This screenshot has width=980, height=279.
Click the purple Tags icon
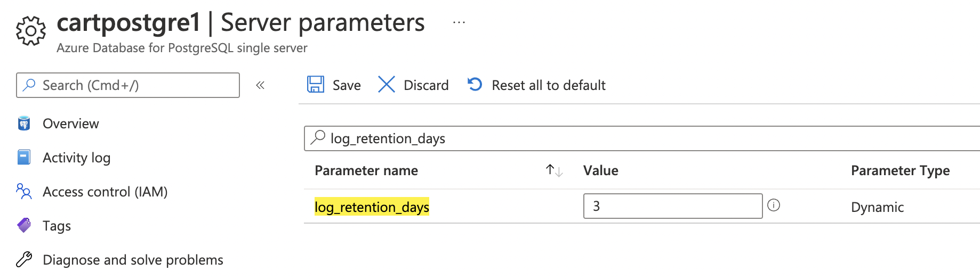(24, 226)
